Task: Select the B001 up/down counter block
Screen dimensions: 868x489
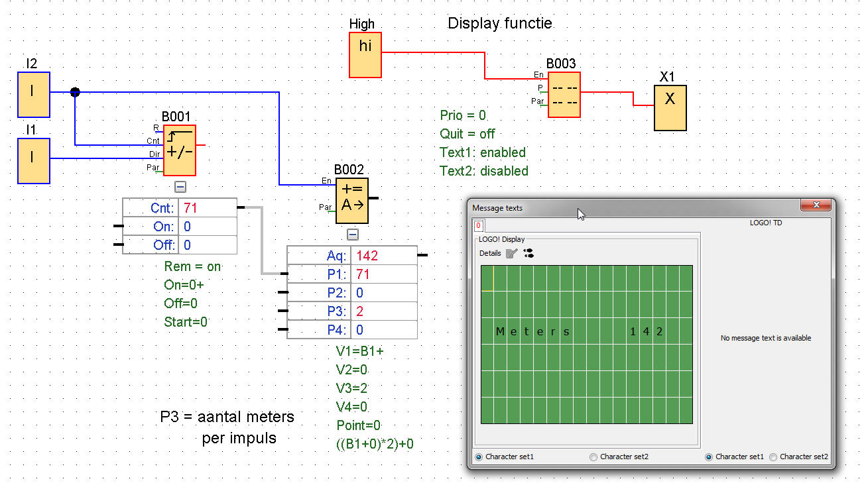Action: (x=180, y=150)
